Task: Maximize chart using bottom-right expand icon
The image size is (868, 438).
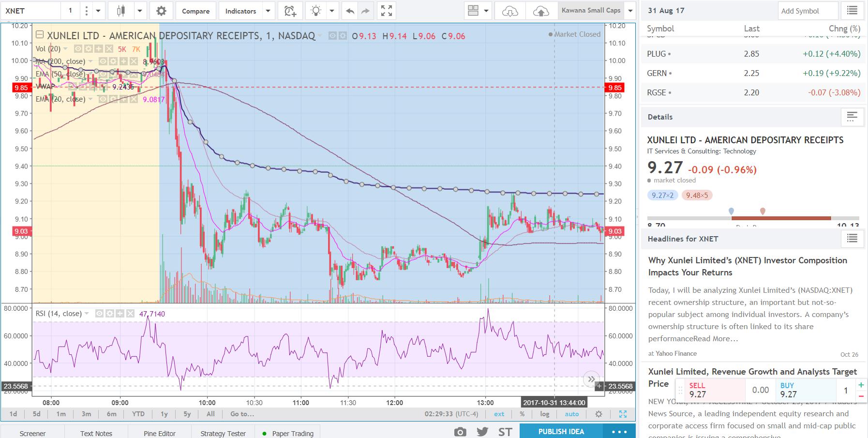Action: coord(623,414)
